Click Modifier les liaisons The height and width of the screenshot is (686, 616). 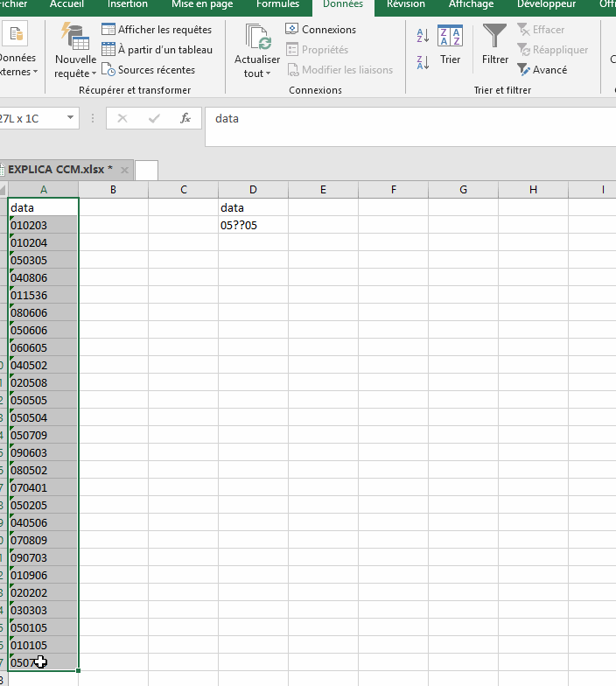coord(339,70)
